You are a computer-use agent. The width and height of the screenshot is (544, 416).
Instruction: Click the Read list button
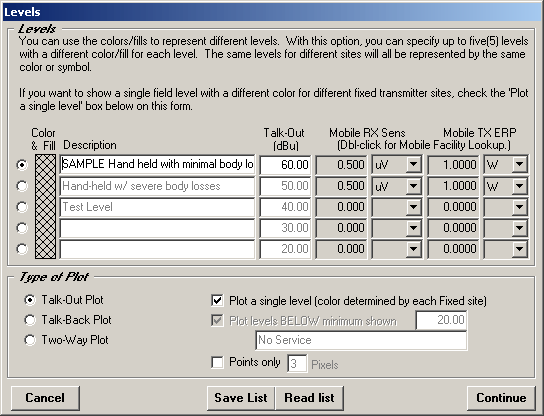point(309,398)
